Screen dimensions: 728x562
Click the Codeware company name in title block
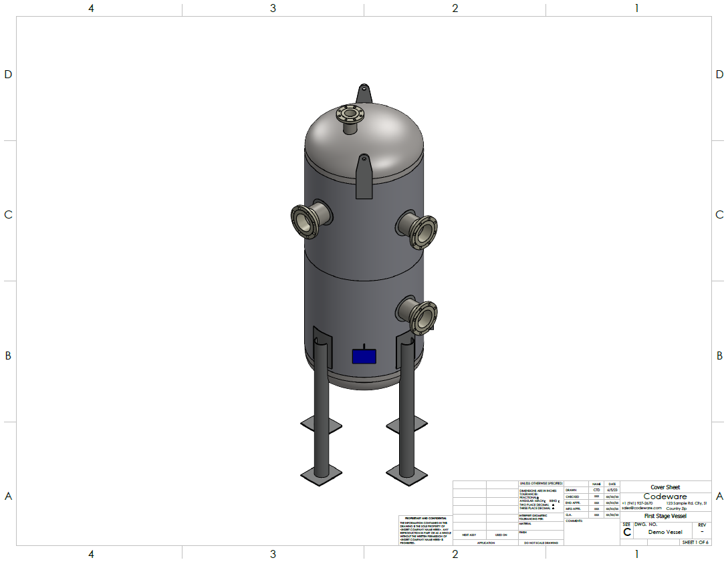coord(665,497)
